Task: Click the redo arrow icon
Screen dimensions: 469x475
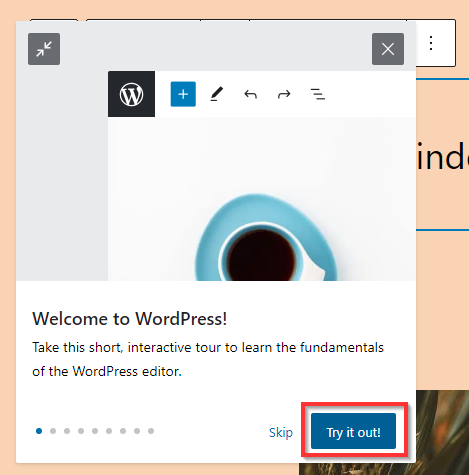Action: (284, 95)
